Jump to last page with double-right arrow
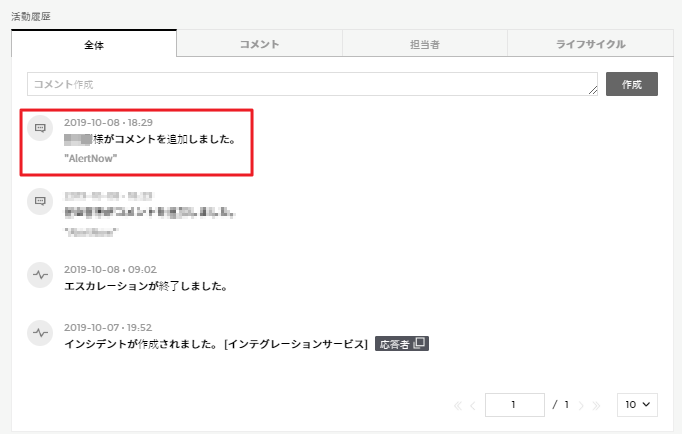 pyautogui.click(x=597, y=405)
